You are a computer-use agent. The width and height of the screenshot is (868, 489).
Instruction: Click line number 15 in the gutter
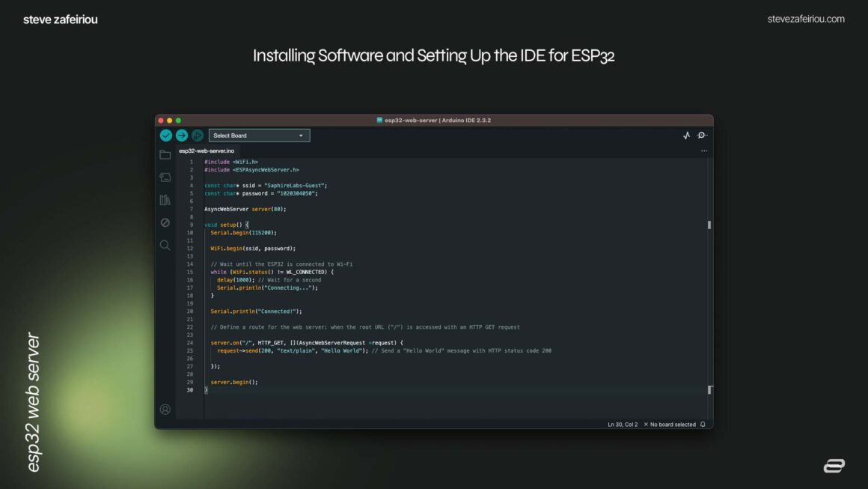[x=190, y=272]
